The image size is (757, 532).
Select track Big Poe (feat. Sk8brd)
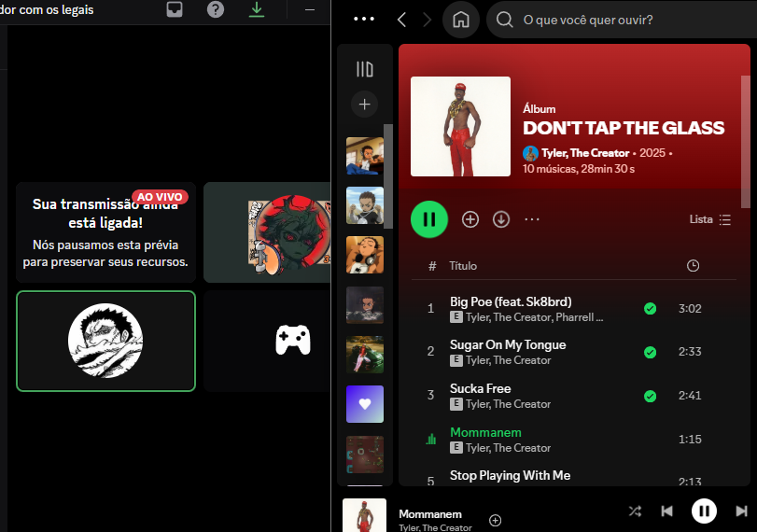(x=573, y=309)
